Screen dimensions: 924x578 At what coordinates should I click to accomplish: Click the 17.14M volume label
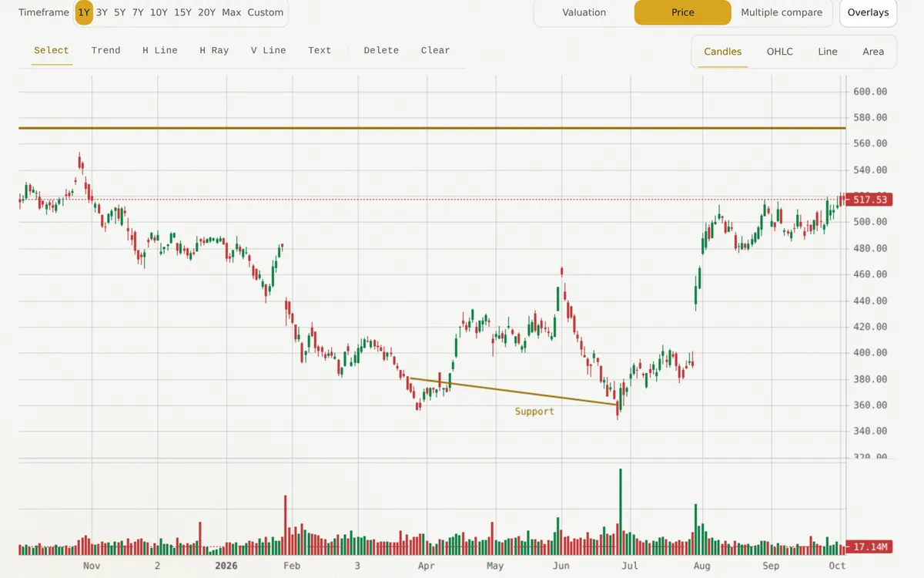869,547
